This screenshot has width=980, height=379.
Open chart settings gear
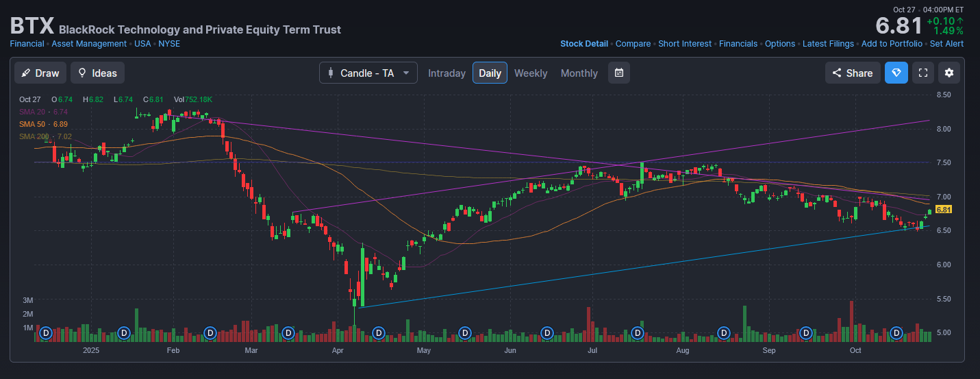pyautogui.click(x=948, y=73)
